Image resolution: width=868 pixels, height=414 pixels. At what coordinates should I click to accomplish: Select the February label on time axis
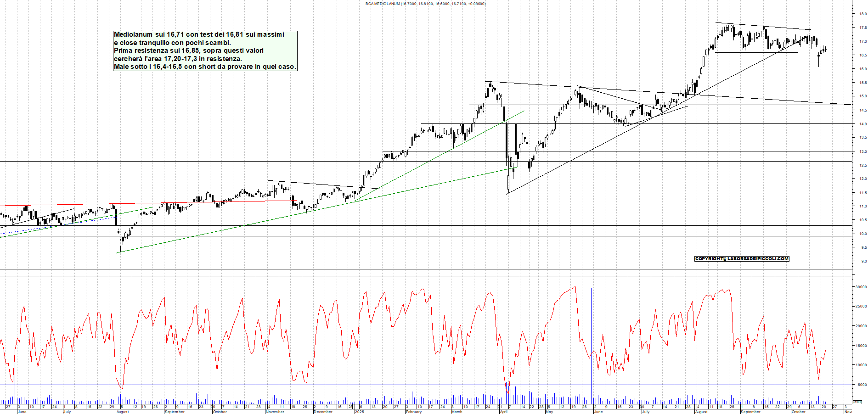tap(413, 412)
